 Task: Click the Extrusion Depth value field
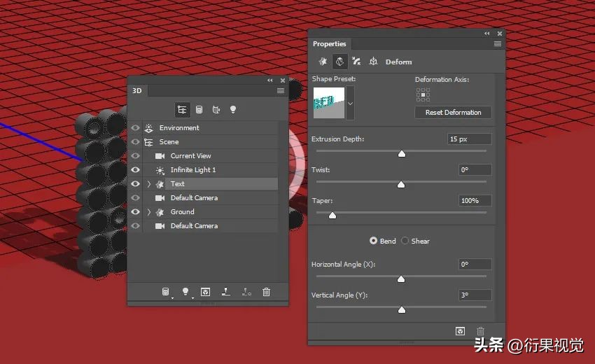tap(470, 139)
